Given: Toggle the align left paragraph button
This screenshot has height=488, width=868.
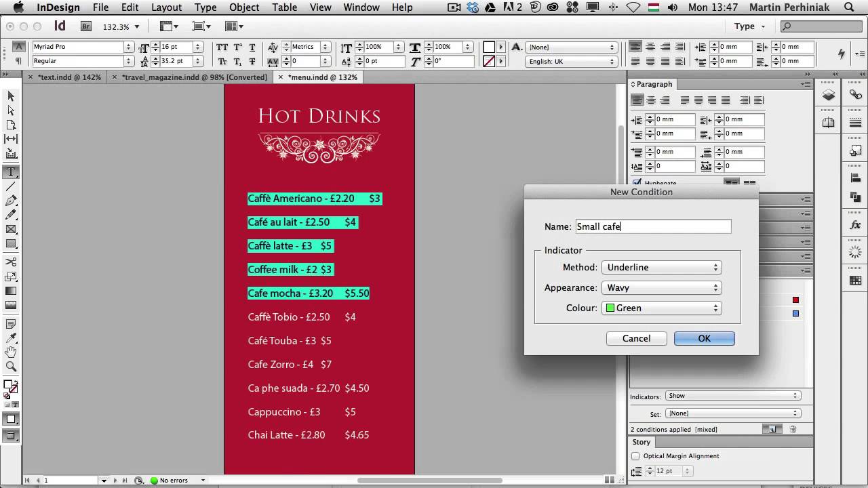Looking at the screenshot, I should (637, 100).
